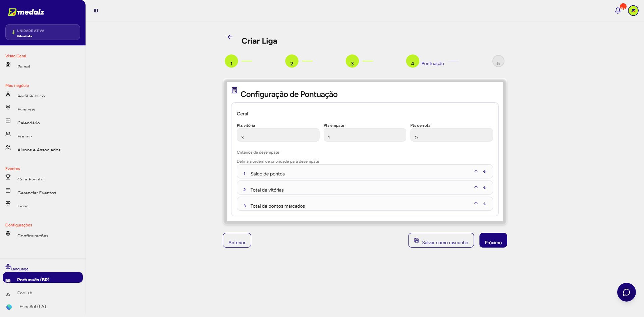Click Salvar como rascunho
The height and width of the screenshot is (317, 644).
[x=441, y=240]
